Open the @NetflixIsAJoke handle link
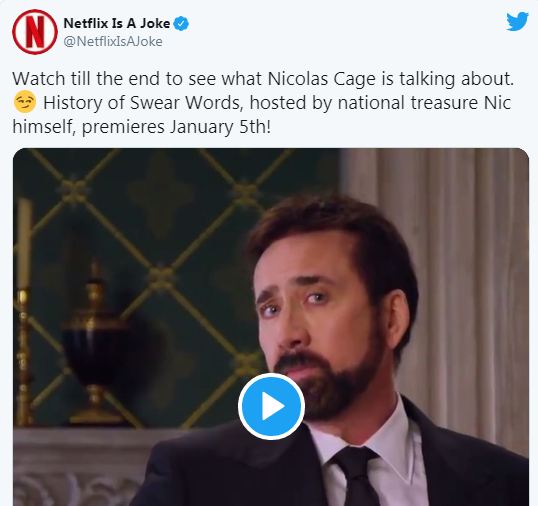538x506 pixels. [x=113, y=42]
